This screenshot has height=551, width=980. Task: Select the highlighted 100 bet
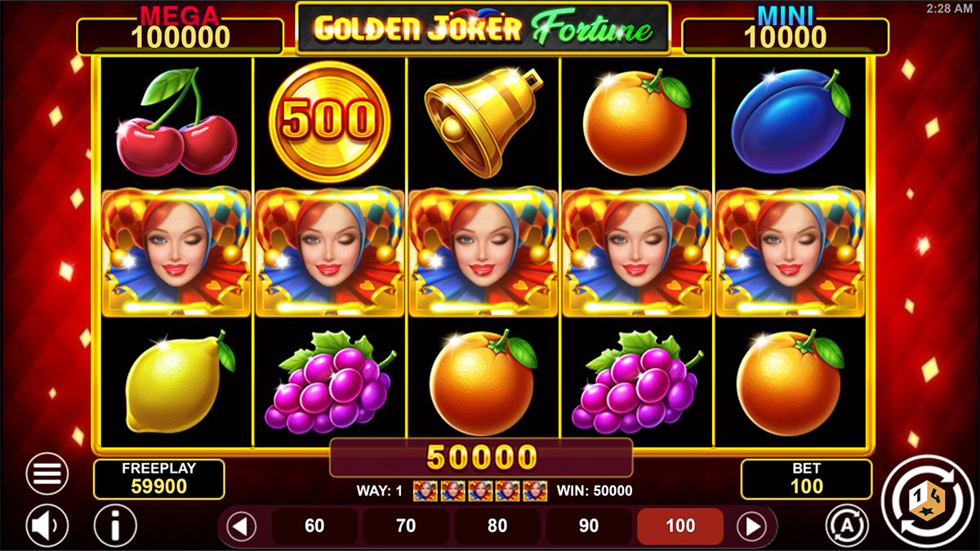tap(680, 527)
